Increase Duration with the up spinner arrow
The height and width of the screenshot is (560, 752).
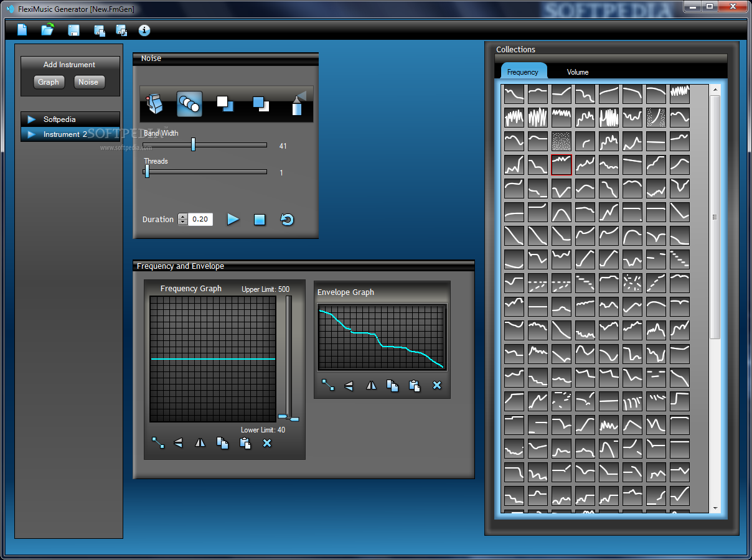pos(182,216)
